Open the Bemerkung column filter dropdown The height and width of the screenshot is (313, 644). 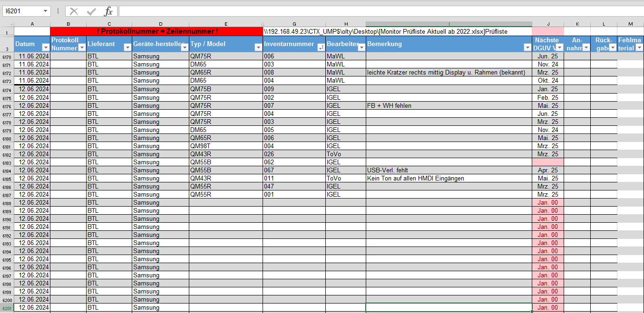[x=527, y=47]
